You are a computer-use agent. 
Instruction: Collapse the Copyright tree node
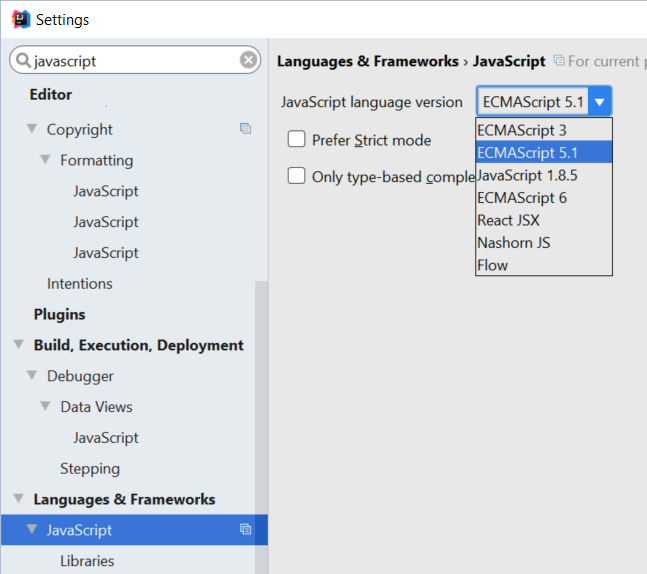[x=32, y=129]
